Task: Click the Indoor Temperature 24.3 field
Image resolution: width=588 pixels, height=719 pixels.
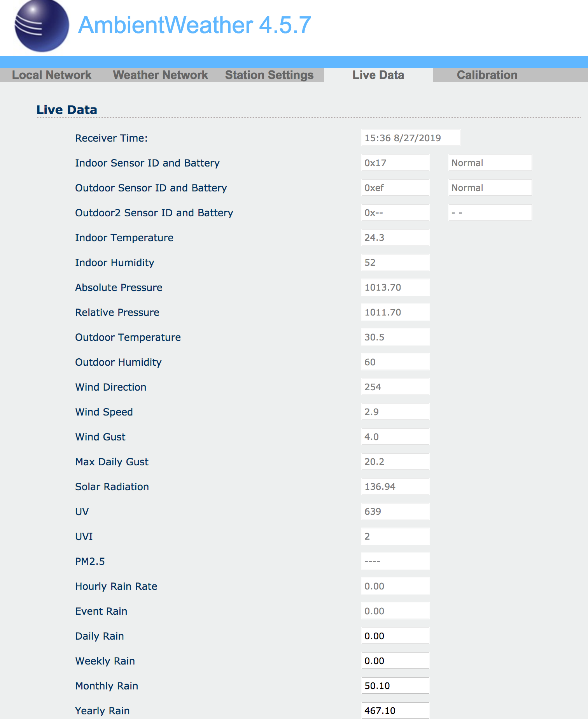Action: (395, 237)
